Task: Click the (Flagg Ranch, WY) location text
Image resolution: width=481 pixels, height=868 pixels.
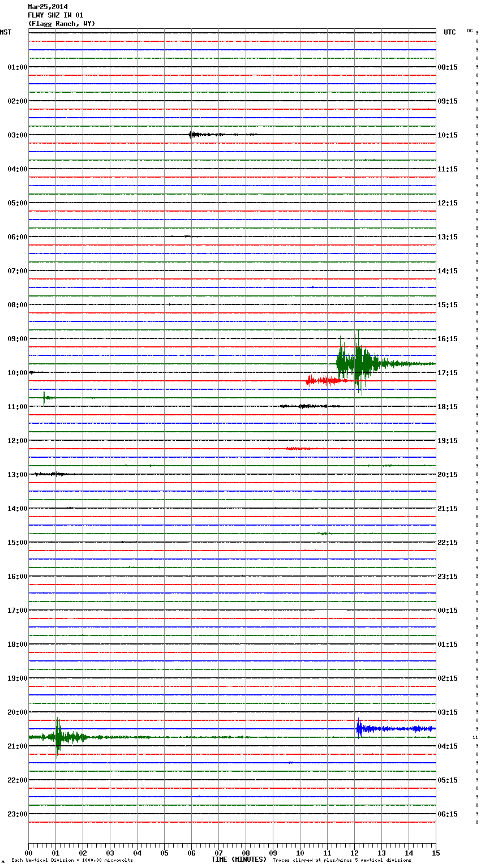Action: click(62, 24)
